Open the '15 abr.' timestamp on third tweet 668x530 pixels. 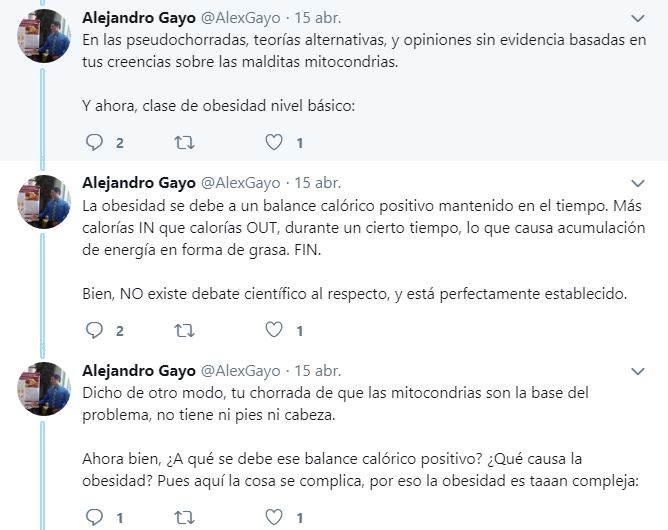pos(318,370)
